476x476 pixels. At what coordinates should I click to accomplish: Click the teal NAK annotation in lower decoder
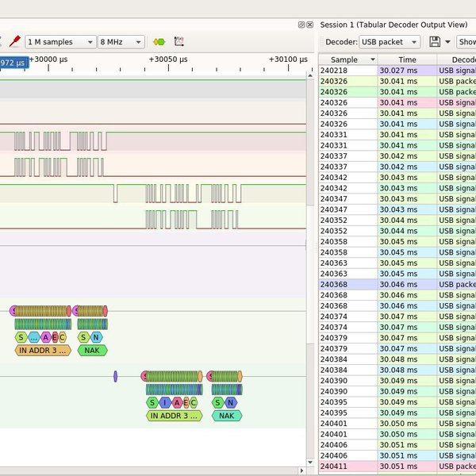(x=226, y=416)
